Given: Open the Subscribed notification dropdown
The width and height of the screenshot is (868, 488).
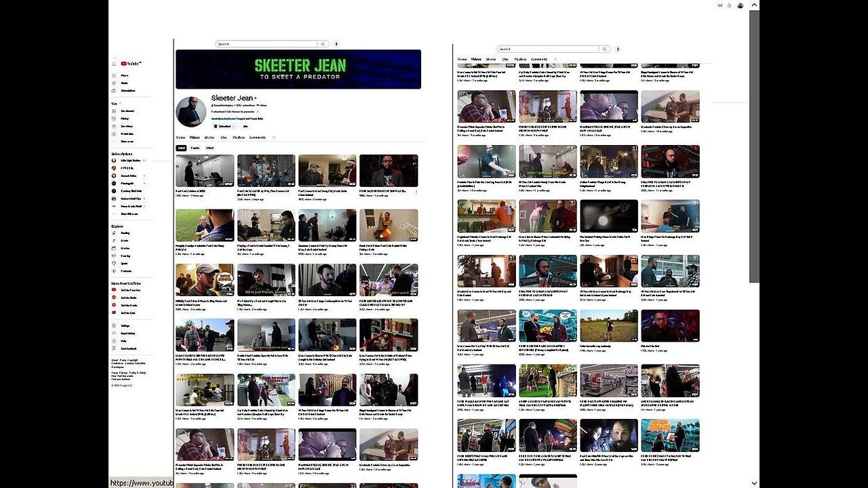Looking at the screenshot, I should [x=223, y=126].
